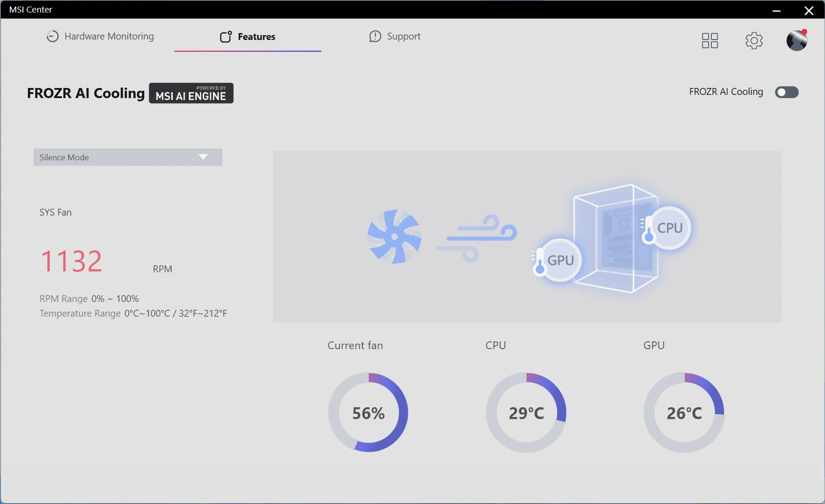Click the Features tab icon

point(226,37)
